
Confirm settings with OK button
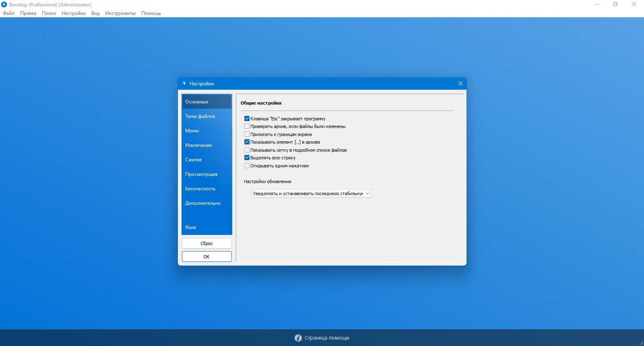(207, 257)
